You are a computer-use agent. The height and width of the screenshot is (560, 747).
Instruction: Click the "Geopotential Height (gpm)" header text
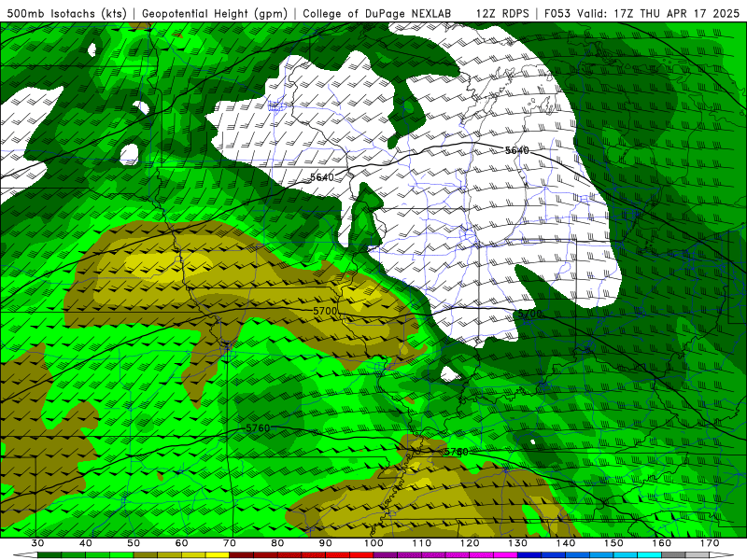215,14
